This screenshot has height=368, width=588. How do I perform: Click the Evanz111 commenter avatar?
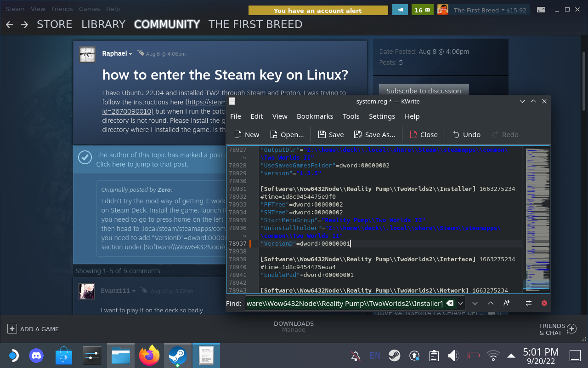[87, 292]
